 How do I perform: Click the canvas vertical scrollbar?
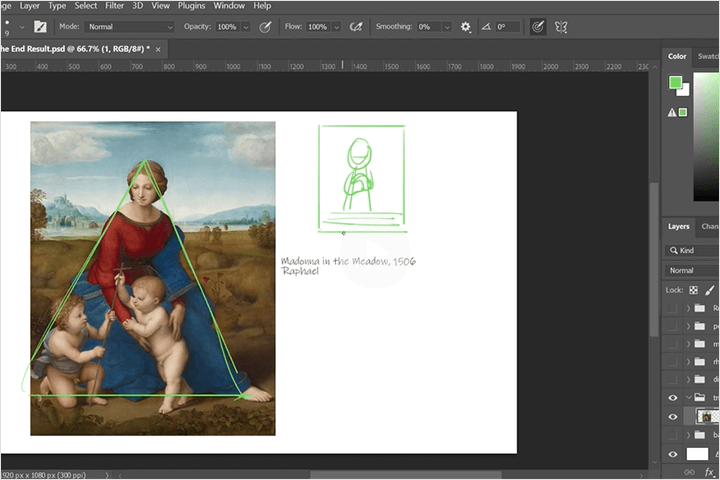tap(654, 260)
